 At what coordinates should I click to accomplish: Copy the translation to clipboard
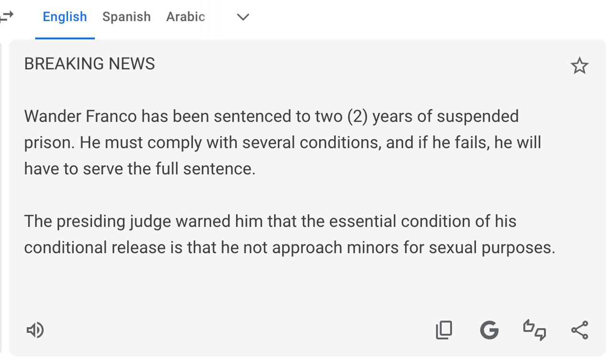(444, 330)
